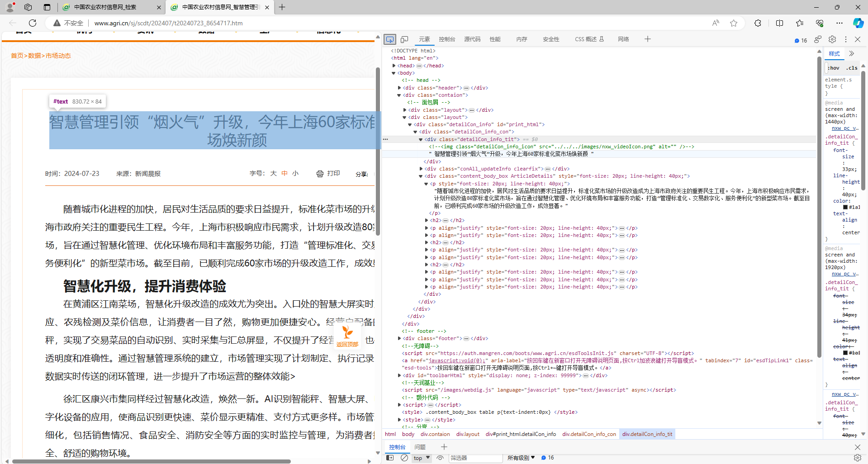This screenshot has height=464, width=868.
Task: Set article font size to 大
Action: 273,173
